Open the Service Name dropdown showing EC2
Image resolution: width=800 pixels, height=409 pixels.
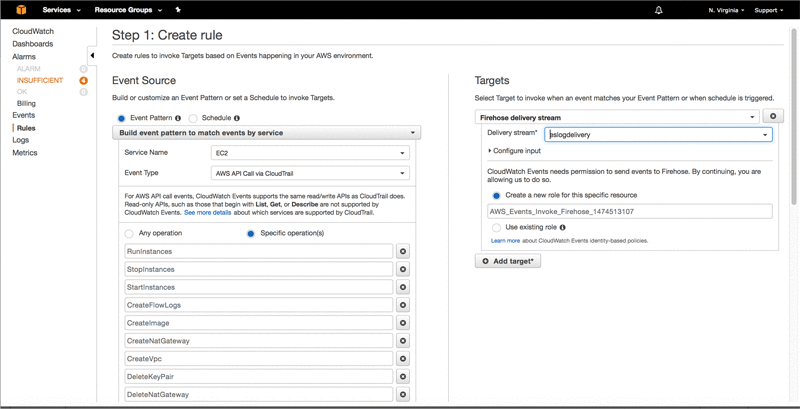point(311,153)
